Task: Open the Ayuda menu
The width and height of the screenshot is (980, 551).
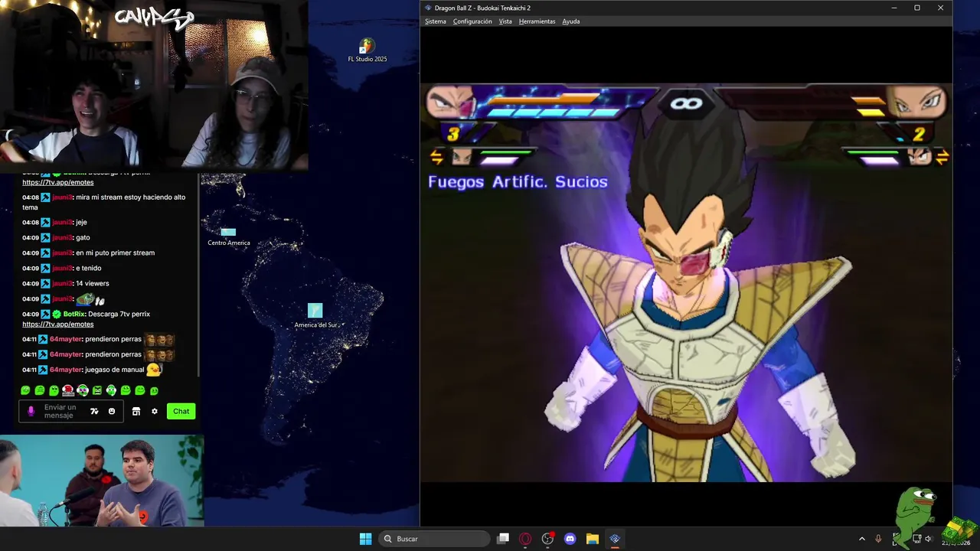Action: 570,21
